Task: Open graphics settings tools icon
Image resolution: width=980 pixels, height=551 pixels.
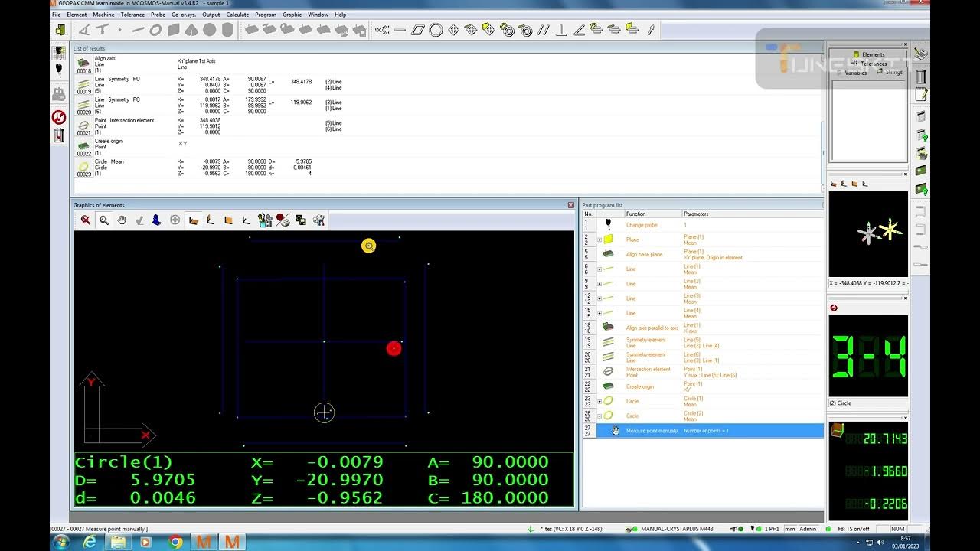Action: click(265, 220)
